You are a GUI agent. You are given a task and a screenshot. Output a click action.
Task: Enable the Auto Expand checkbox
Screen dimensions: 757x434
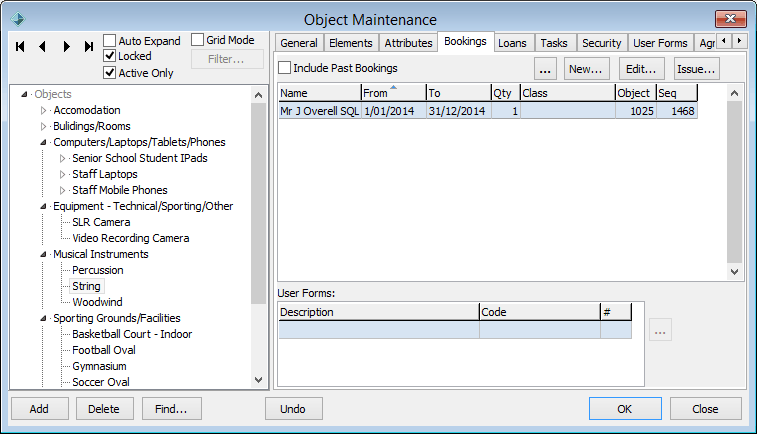(x=110, y=40)
